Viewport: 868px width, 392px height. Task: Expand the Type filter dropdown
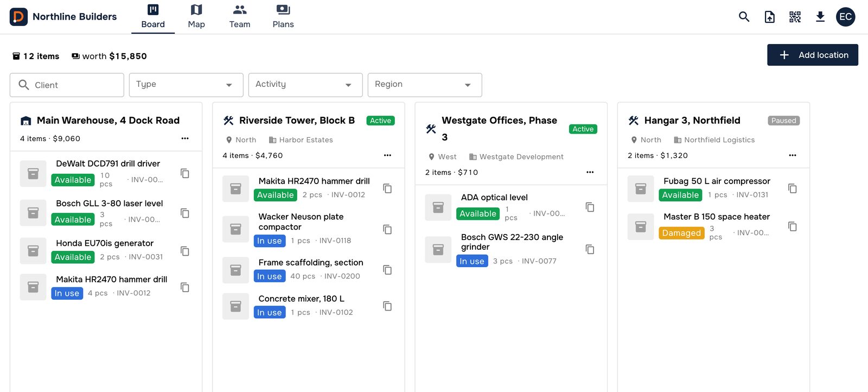point(186,85)
